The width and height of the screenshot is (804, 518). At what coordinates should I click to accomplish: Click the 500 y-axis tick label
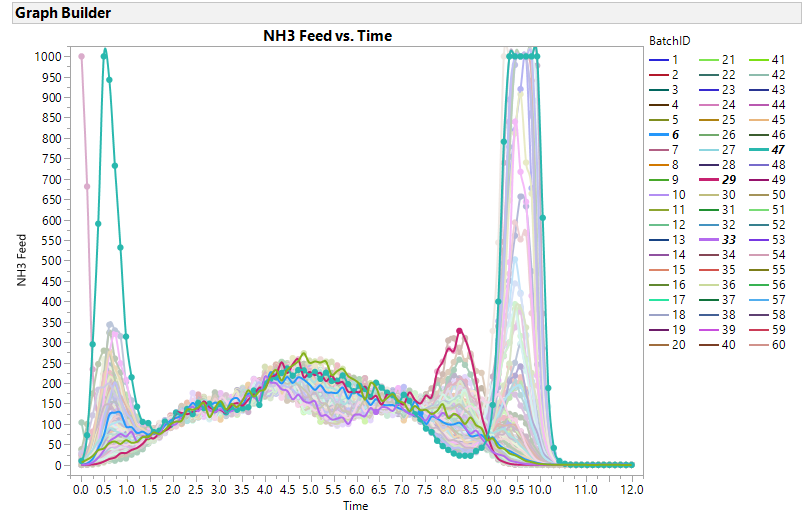(x=51, y=261)
